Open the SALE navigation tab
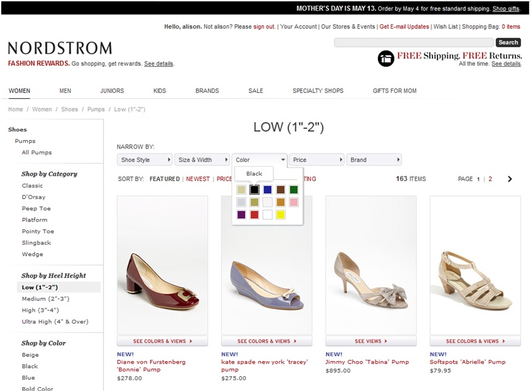The image size is (532, 392). click(255, 91)
